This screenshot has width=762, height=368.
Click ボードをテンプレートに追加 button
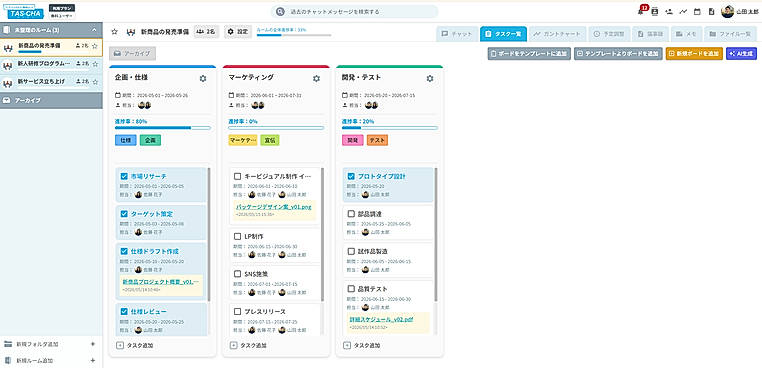[529, 53]
